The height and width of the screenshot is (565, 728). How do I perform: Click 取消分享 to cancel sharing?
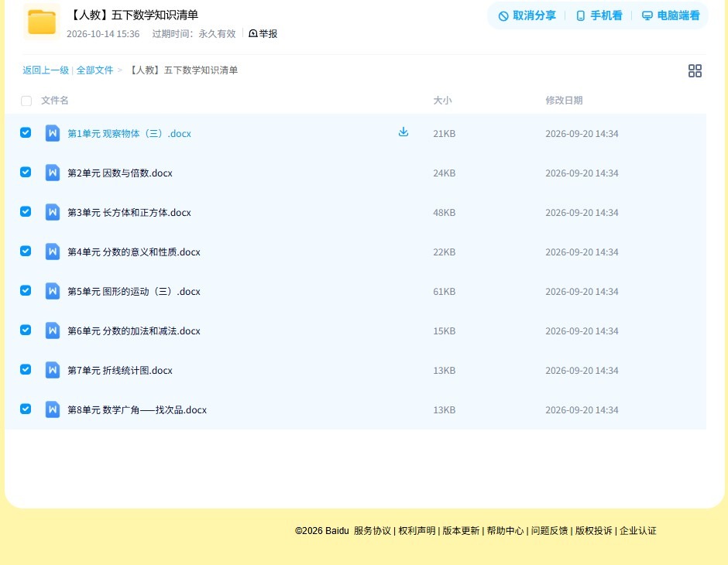pyautogui.click(x=527, y=15)
